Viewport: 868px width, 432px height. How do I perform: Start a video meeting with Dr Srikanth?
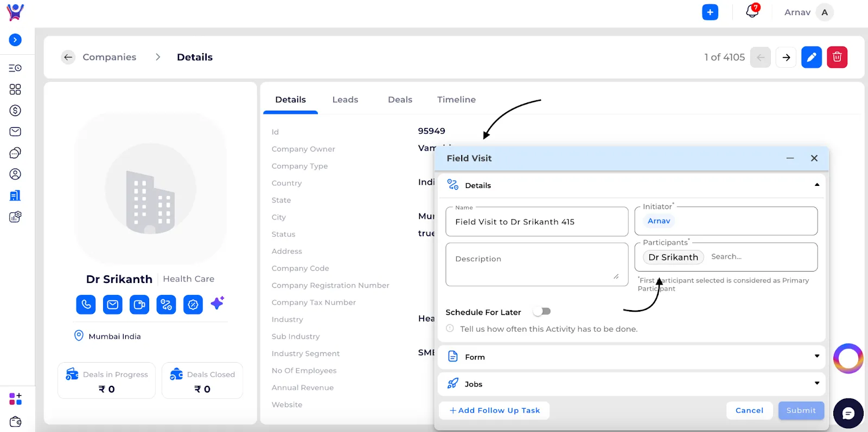click(x=139, y=304)
